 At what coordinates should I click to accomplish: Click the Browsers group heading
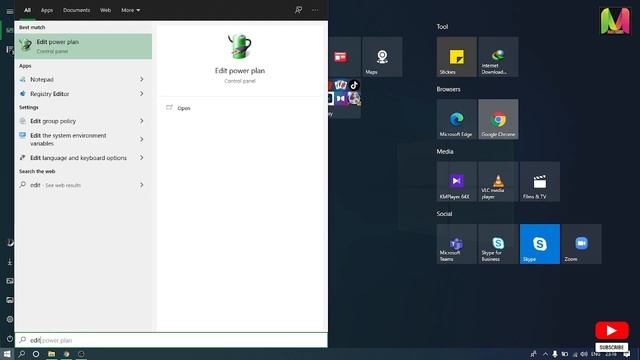448,89
